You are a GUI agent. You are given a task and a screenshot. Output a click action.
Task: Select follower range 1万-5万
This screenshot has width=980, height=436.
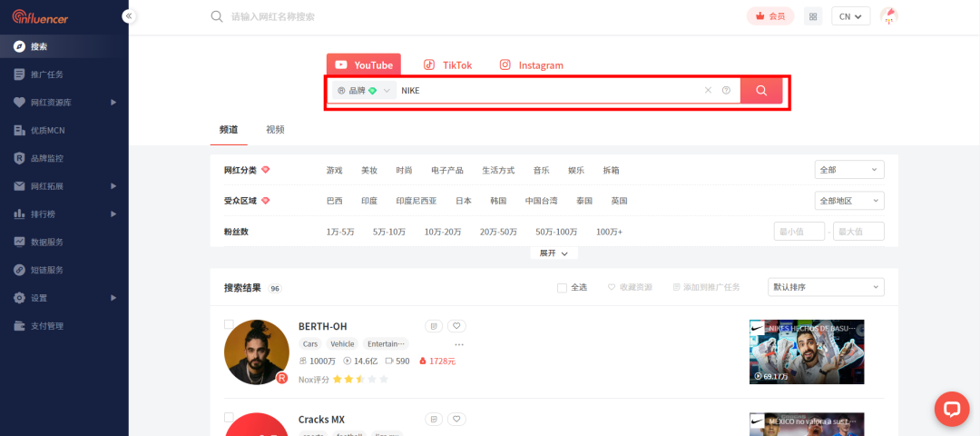pos(340,232)
